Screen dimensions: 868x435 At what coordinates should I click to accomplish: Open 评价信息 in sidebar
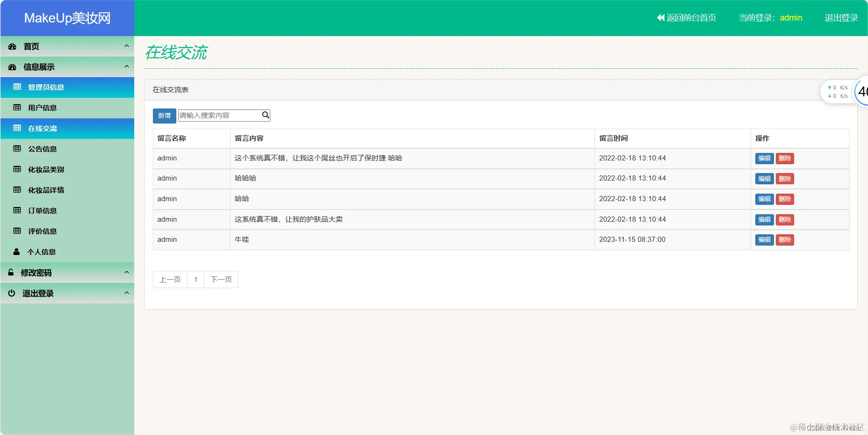(67, 232)
